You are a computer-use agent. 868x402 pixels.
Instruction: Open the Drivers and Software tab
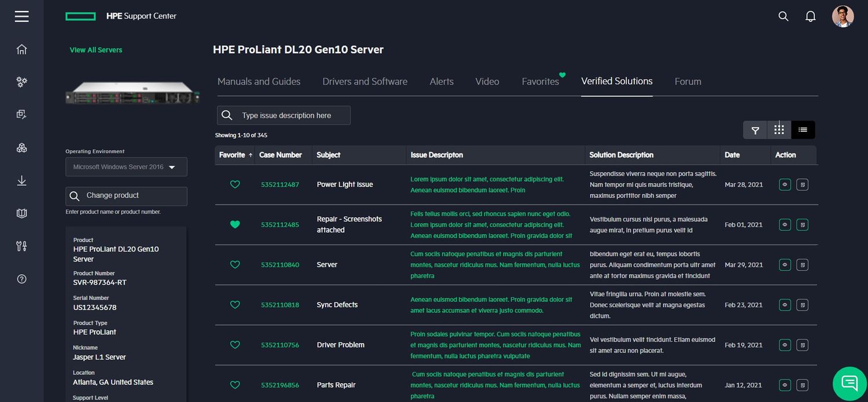tap(365, 82)
